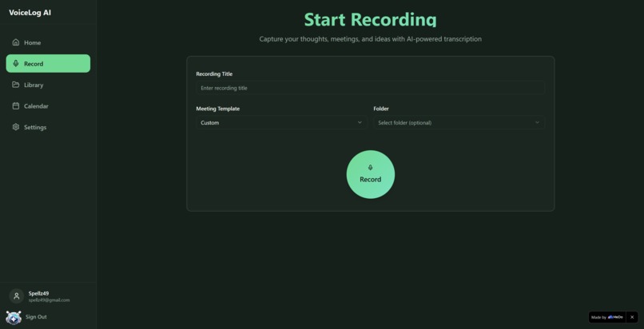Click the Spellz49 username text
644x329 pixels.
[x=38, y=293]
